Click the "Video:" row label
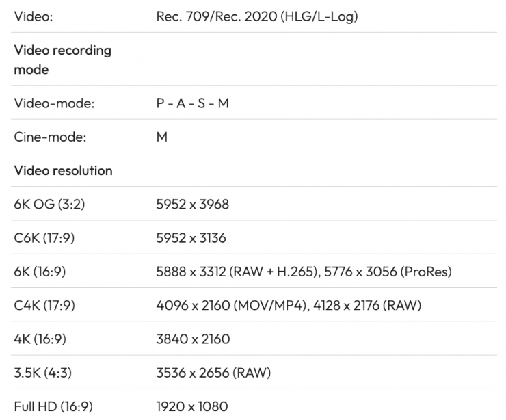The width and height of the screenshot is (506, 420). pyautogui.click(x=34, y=16)
